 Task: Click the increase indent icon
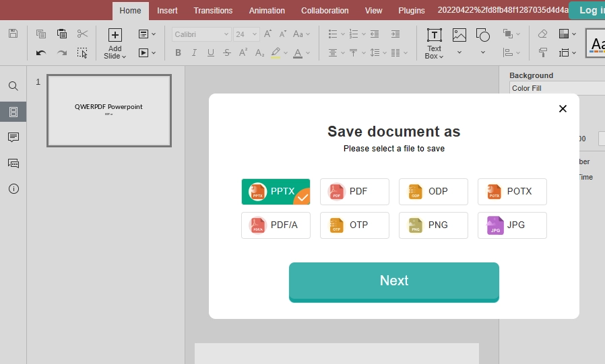click(x=395, y=34)
